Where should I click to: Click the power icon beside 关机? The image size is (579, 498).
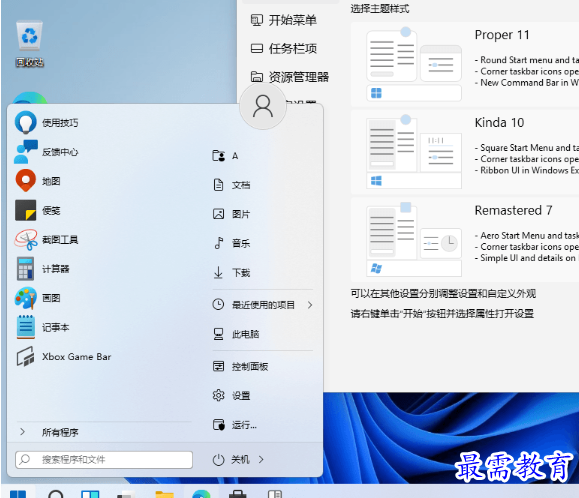pyautogui.click(x=219, y=460)
